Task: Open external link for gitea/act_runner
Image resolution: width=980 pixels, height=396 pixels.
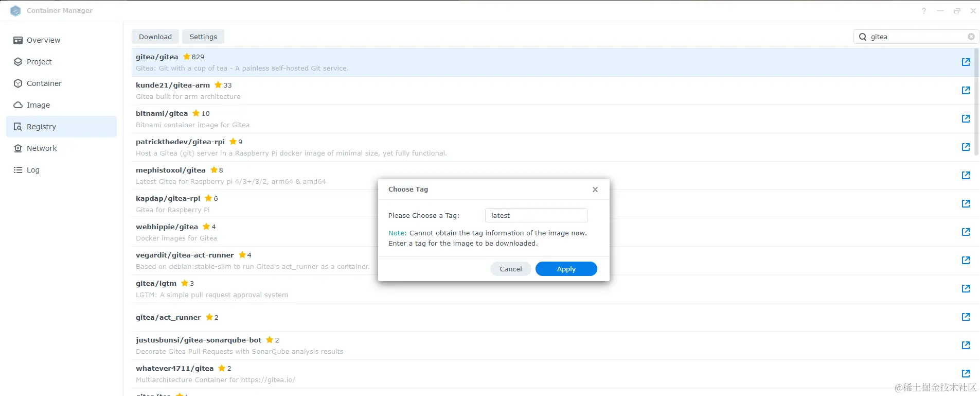Action: [x=966, y=317]
